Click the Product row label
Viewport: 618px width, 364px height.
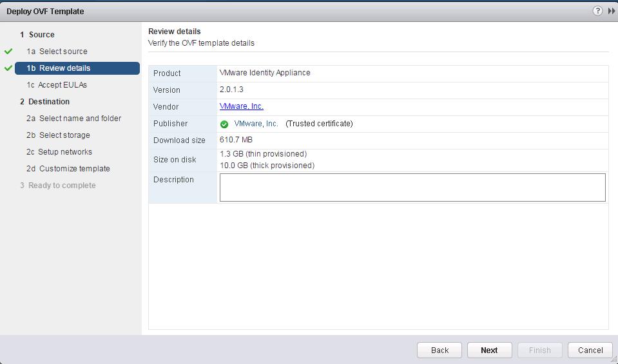pyautogui.click(x=167, y=73)
